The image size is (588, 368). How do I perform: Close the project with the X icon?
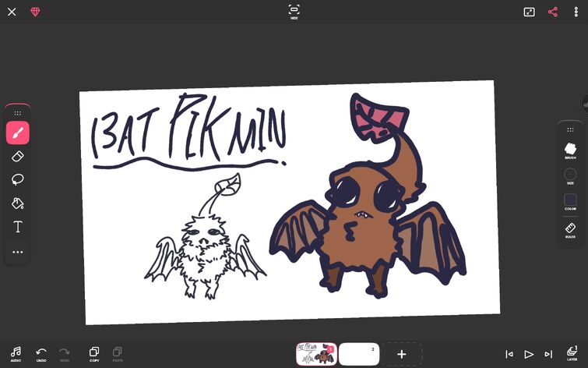point(12,12)
